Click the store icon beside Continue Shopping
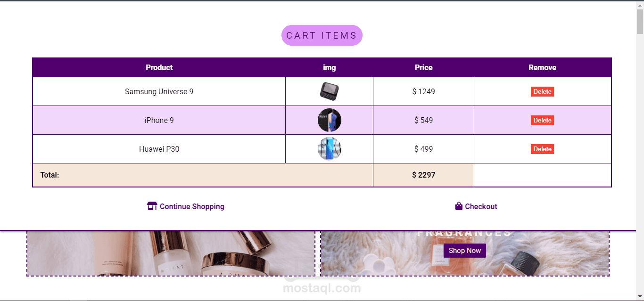Image resolution: width=644 pixels, height=301 pixels. pos(152,206)
